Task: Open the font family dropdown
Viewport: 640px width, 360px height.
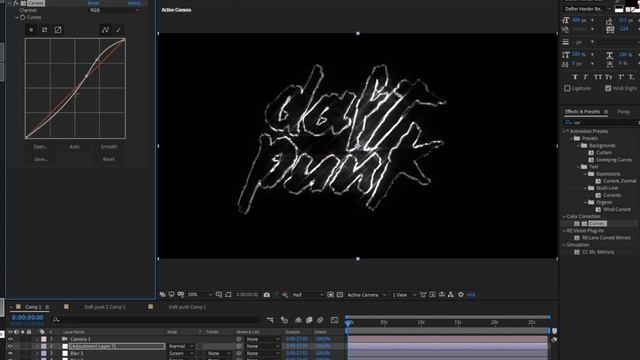Action: [x=587, y=9]
